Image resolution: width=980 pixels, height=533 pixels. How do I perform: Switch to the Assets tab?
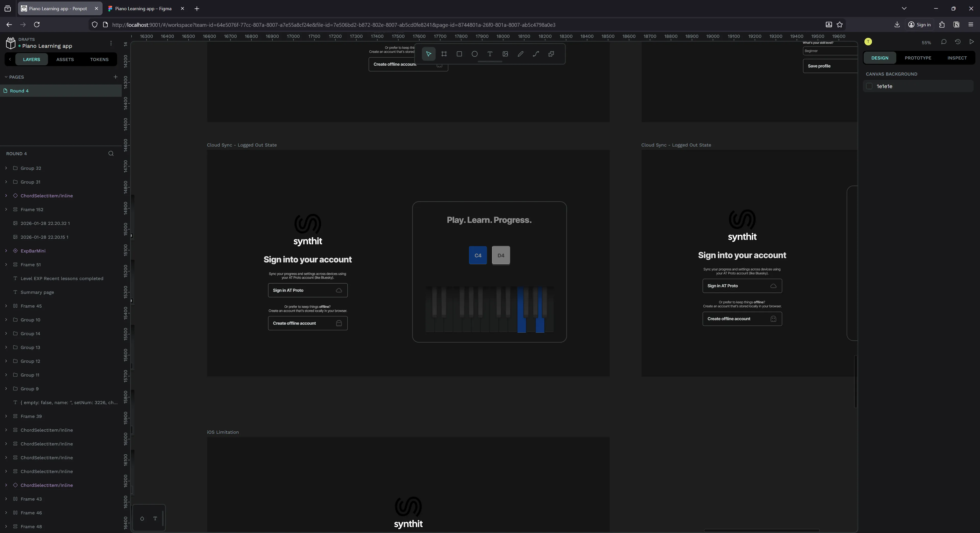[65, 59]
